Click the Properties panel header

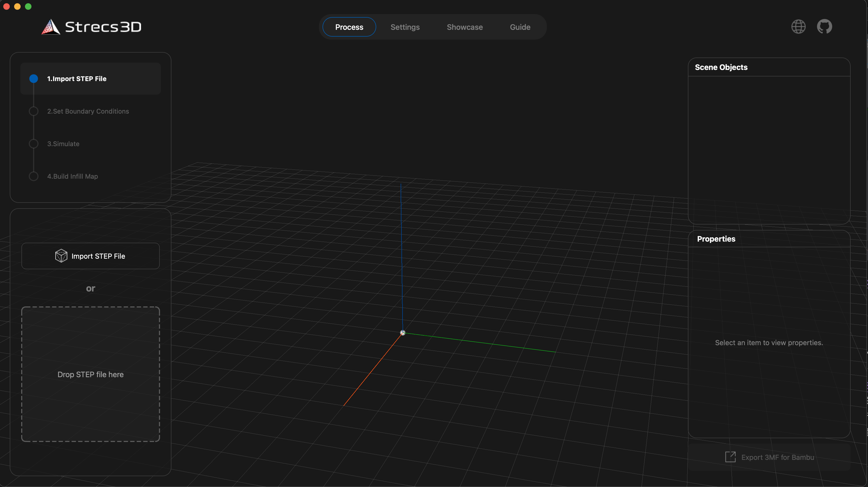point(716,239)
